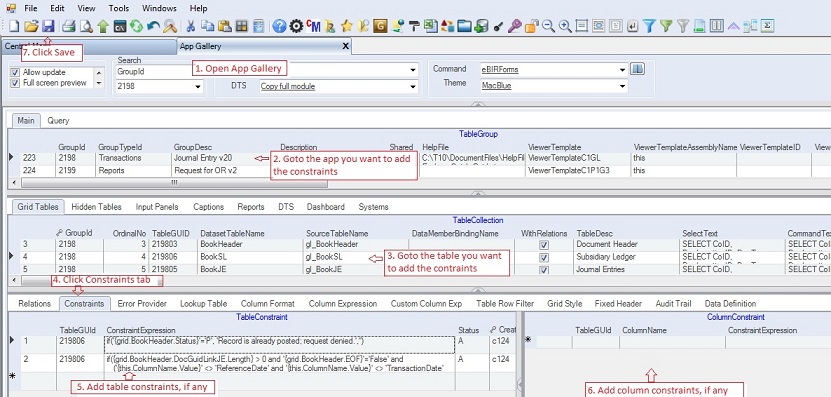Click the purple key icon
Viewport: 831px width, 397px height.
point(515,26)
